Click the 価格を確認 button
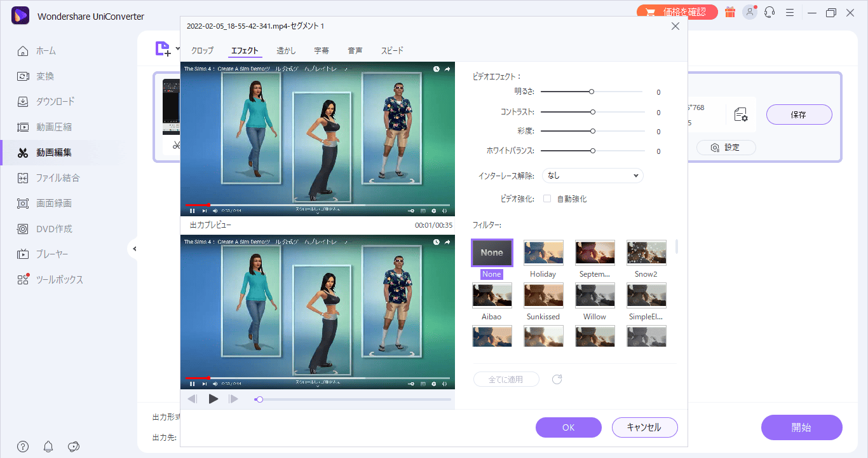Viewport: 868px width, 458px height. pyautogui.click(x=677, y=12)
